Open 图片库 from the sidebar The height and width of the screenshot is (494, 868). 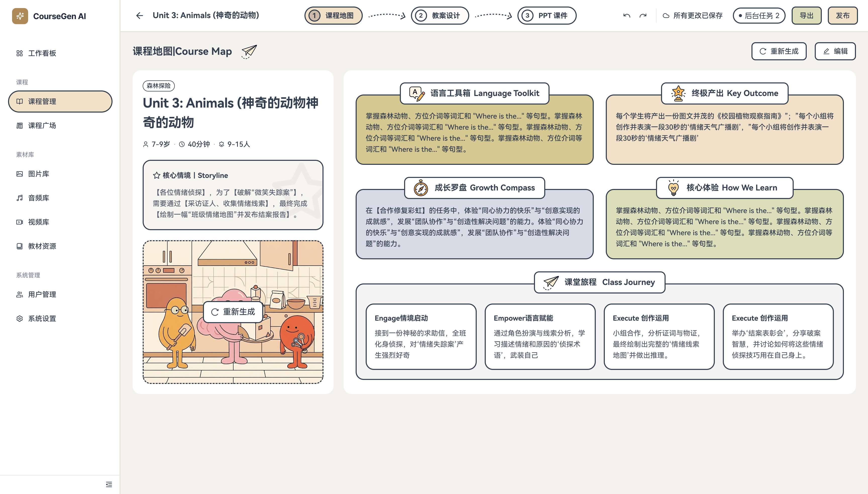pos(60,174)
